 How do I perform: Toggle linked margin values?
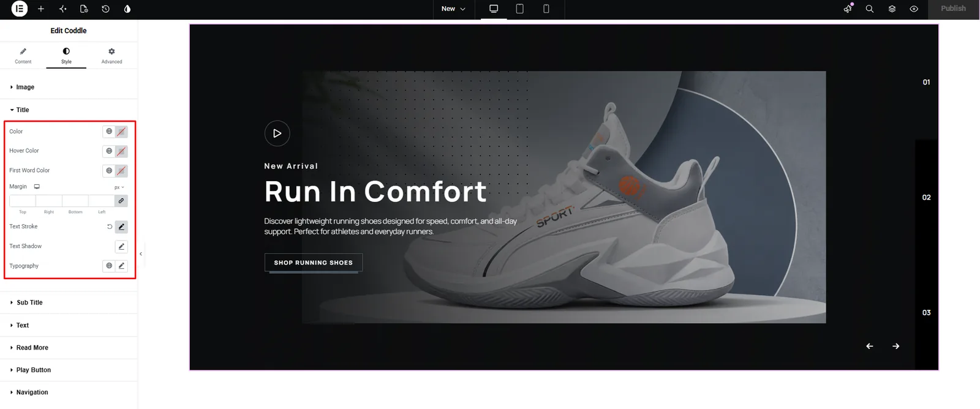coord(121,201)
